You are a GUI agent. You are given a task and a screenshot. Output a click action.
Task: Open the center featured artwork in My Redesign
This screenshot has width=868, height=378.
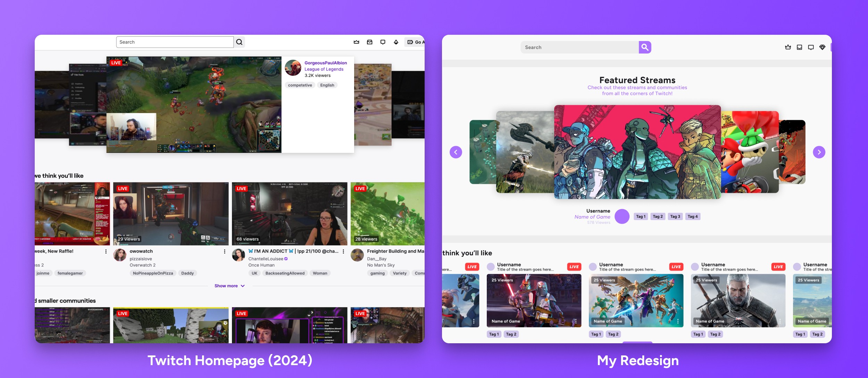coord(637,152)
